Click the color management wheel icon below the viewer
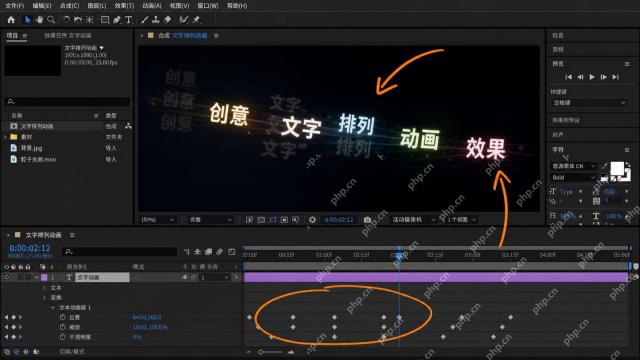 point(312,220)
